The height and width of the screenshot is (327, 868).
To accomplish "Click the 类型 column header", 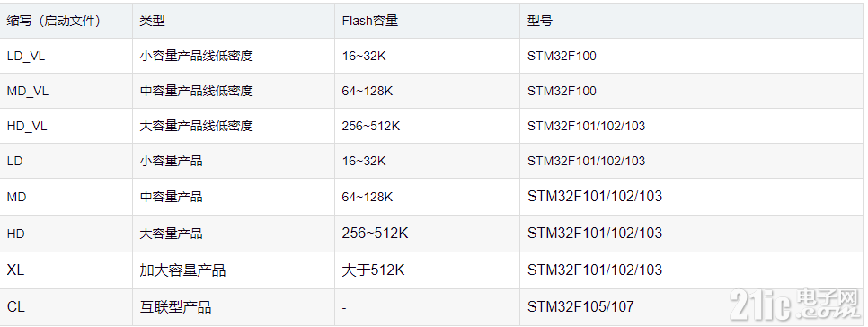I will 152,21.
